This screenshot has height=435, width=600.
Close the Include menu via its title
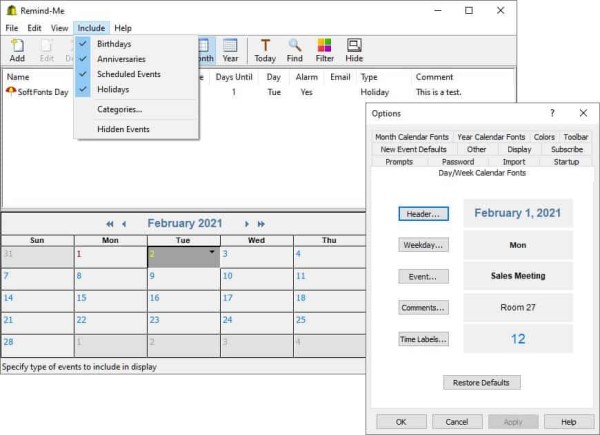(91, 28)
